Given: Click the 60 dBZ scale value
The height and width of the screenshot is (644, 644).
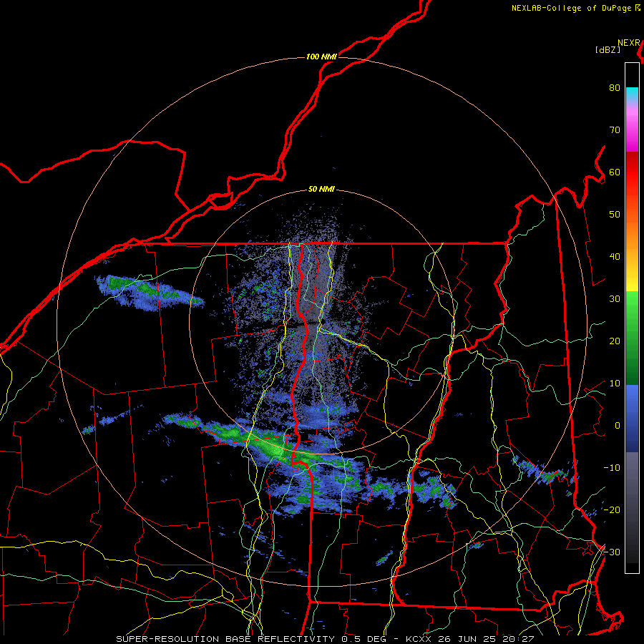Looking at the screenshot, I should tap(615, 172).
